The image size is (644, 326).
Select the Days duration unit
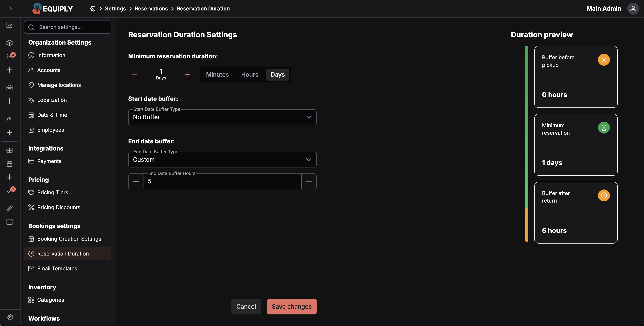(x=277, y=75)
